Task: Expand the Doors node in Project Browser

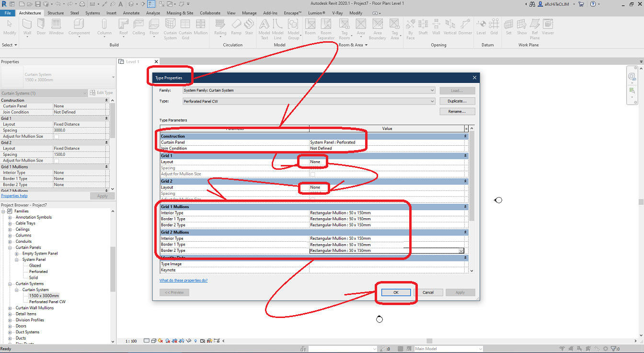Action: click(10, 326)
